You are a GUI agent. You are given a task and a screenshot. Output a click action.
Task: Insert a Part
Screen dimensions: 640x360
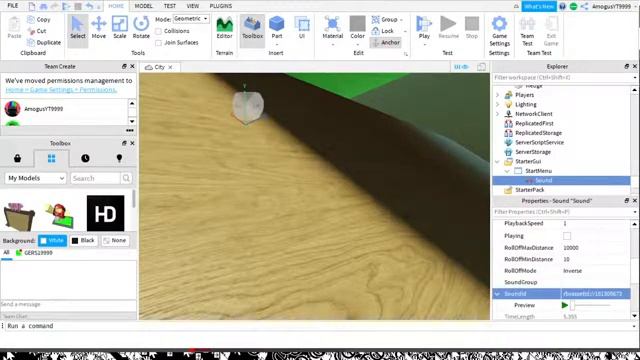tap(277, 31)
